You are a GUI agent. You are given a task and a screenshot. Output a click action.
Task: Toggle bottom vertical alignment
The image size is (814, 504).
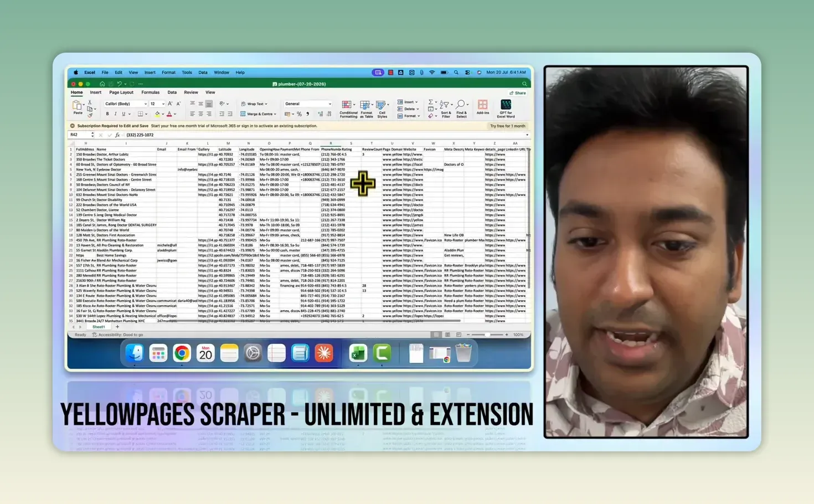pos(209,104)
